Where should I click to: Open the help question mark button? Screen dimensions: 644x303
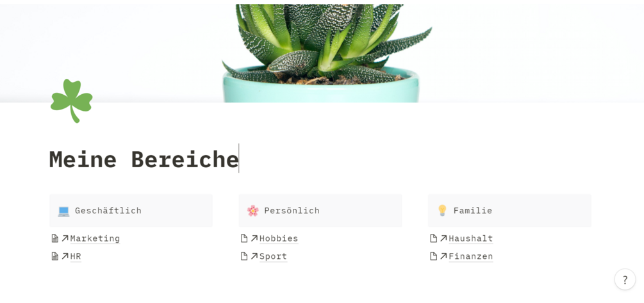pyautogui.click(x=625, y=279)
